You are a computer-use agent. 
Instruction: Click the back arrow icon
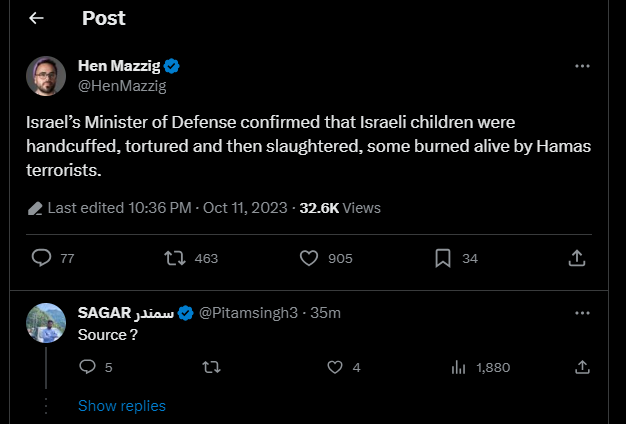tap(37, 19)
